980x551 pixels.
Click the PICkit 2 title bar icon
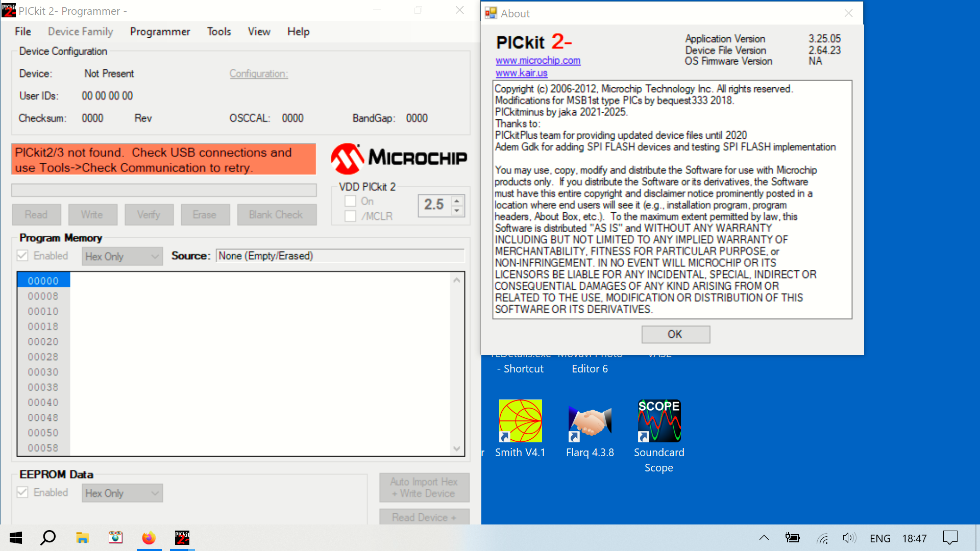(9, 10)
